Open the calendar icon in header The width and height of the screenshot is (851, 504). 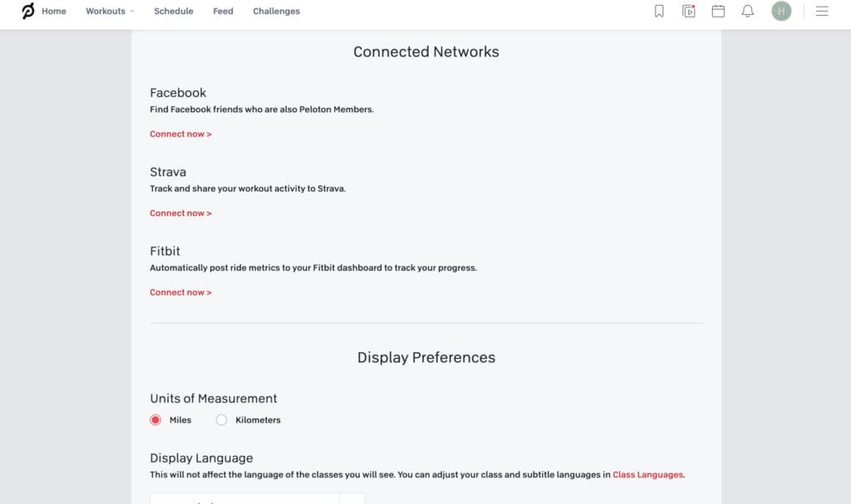pos(718,11)
